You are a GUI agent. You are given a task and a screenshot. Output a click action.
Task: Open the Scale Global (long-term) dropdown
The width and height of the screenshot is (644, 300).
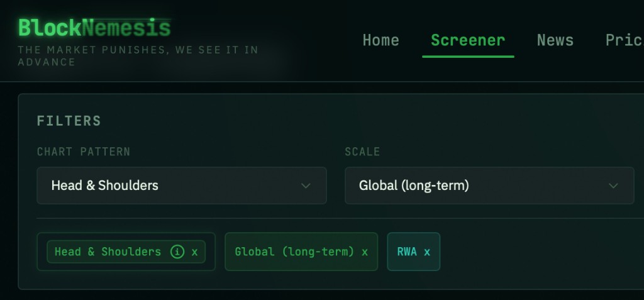click(489, 186)
